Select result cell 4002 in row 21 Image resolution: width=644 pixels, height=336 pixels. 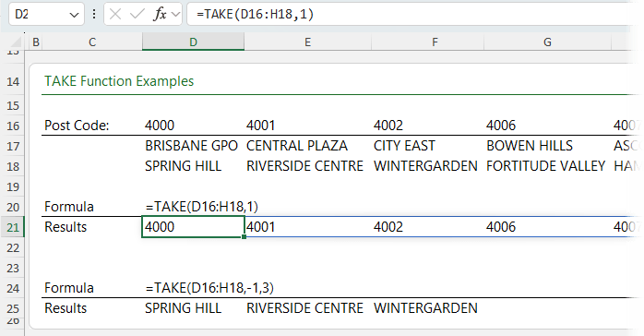click(388, 227)
